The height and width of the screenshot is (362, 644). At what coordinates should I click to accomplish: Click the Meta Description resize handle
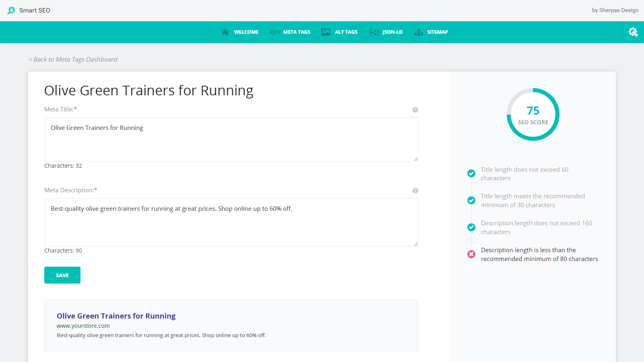click(415, 244)
